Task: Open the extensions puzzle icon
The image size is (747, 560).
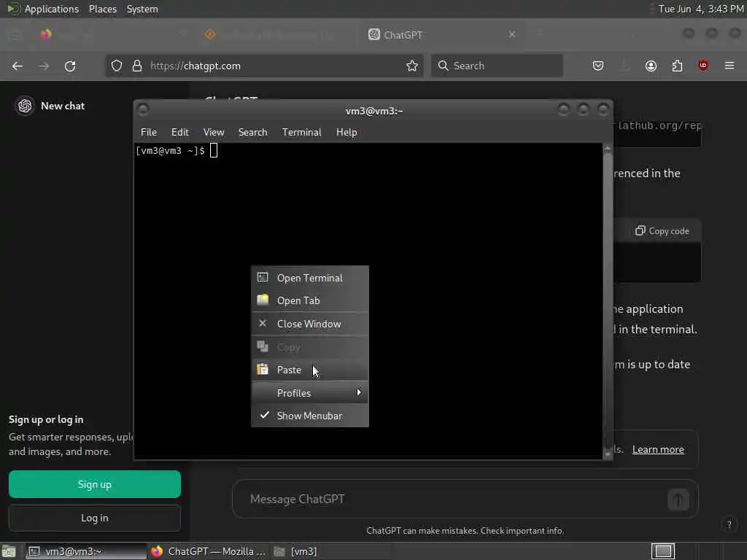Action: point(677,66)
